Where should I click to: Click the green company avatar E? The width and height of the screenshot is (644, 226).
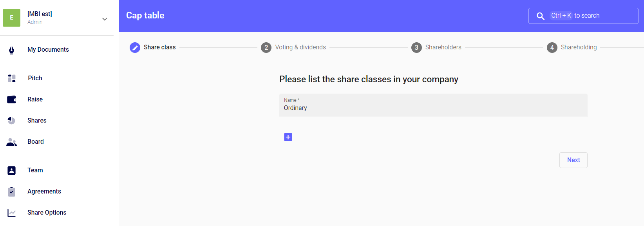[x=12, y=18]
